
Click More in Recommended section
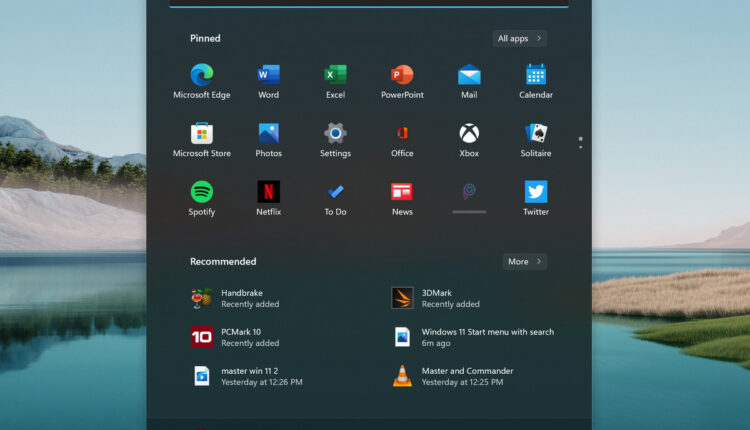point(525,262)
